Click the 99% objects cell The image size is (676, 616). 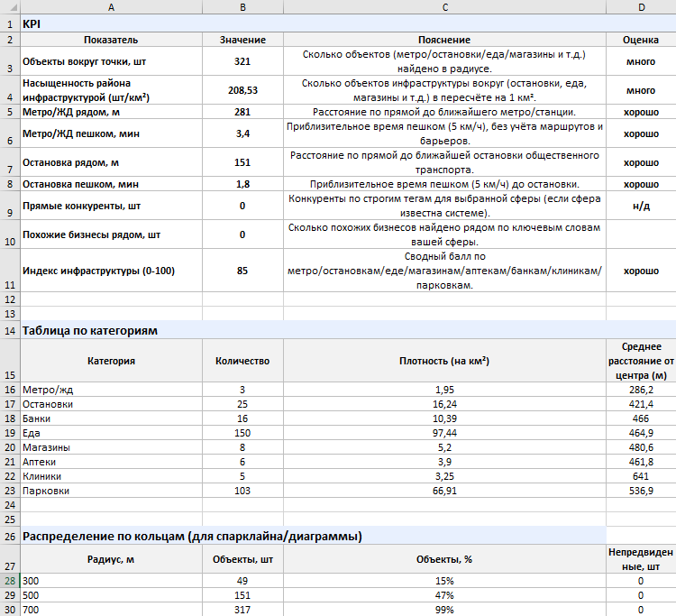tap(444, 611)
